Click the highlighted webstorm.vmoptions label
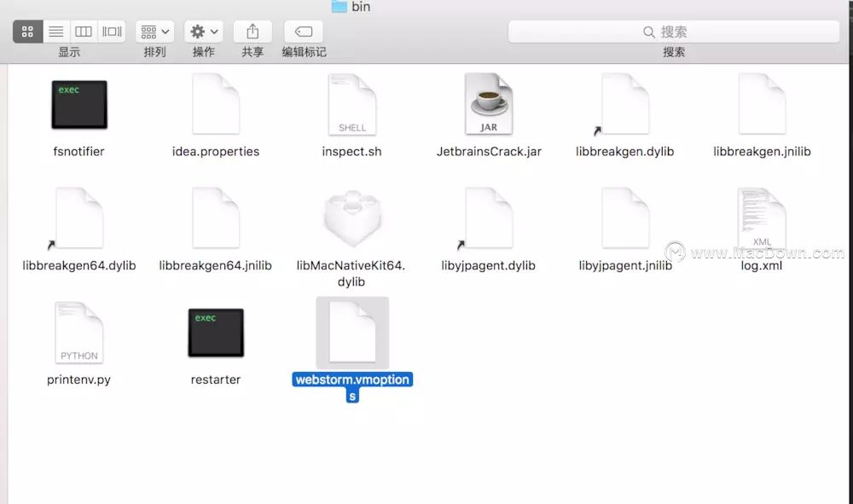853x504 pixels. pos(352,387)
